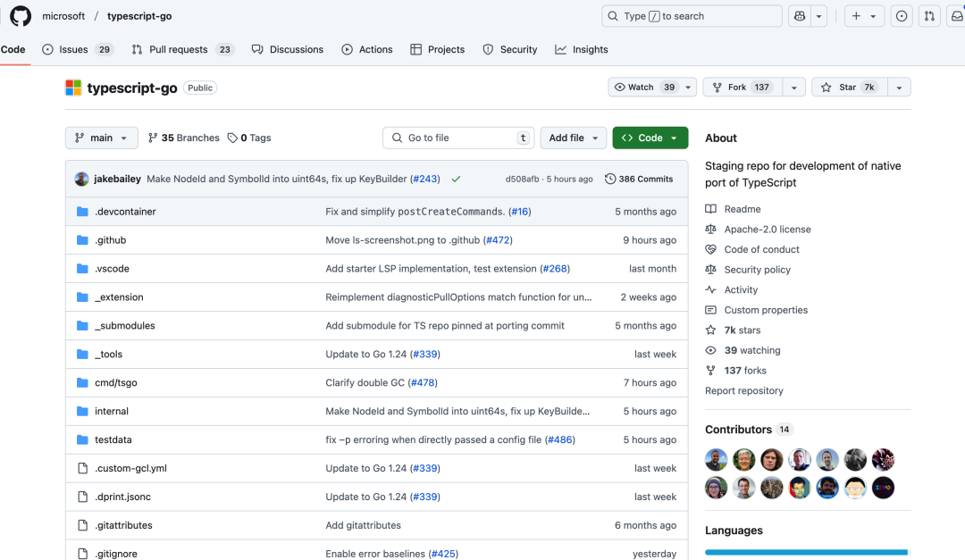Click the Code of conduct heart icon

point(711,249)
